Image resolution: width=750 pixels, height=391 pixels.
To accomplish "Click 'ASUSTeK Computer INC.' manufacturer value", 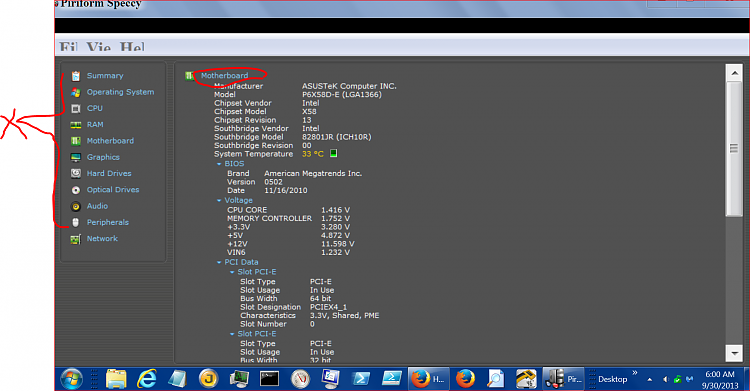I will [349, 86].
